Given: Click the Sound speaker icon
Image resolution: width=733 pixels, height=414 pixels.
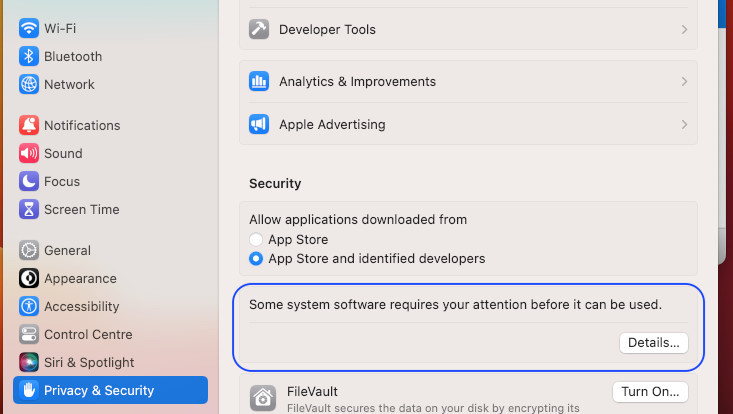Looking at the screenshot, I should click(x=29, y=153).
